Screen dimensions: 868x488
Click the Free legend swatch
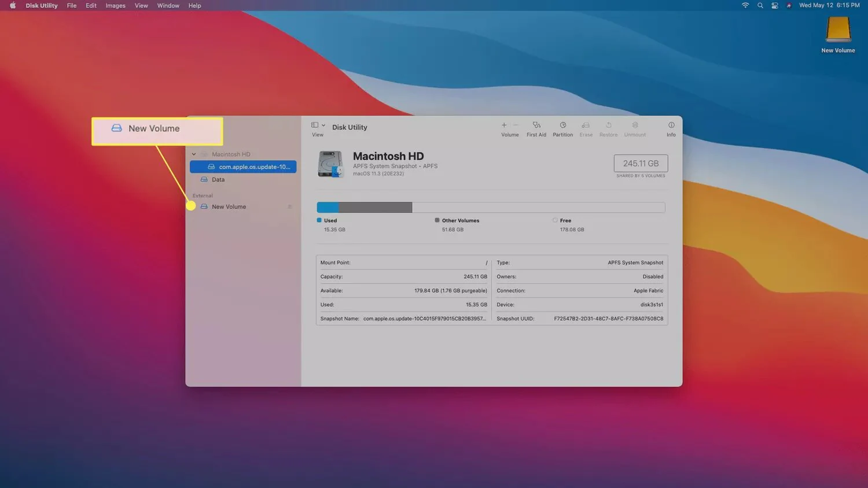(555, 220)
